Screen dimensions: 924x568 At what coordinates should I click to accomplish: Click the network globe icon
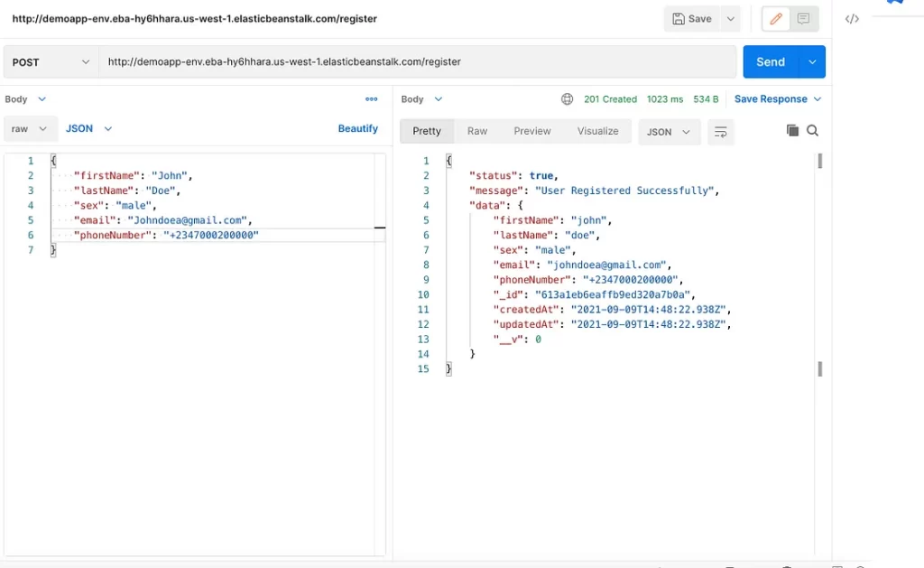(x=567, y=99)
